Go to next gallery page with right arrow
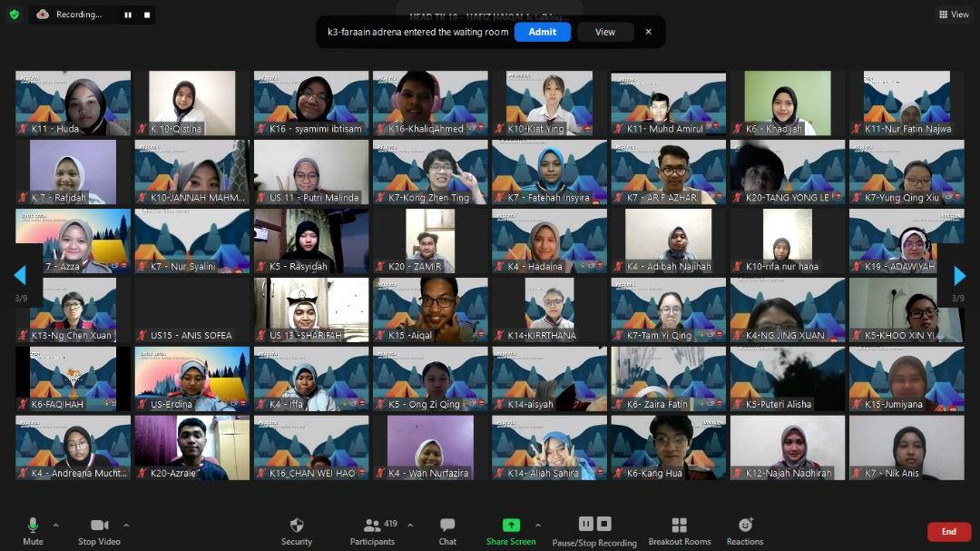The height and width of the screenshot is (551, 980). point(959,275)
